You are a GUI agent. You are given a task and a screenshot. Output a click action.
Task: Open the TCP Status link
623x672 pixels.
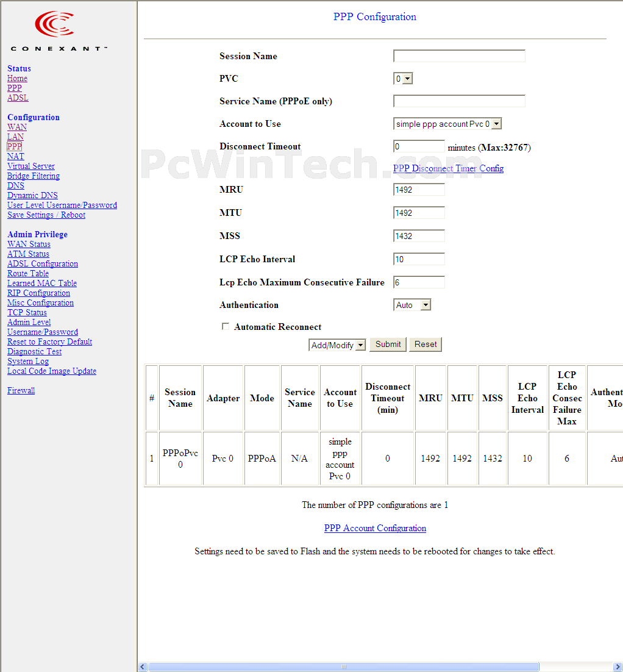pyautogui.click(x=27, y=312)
